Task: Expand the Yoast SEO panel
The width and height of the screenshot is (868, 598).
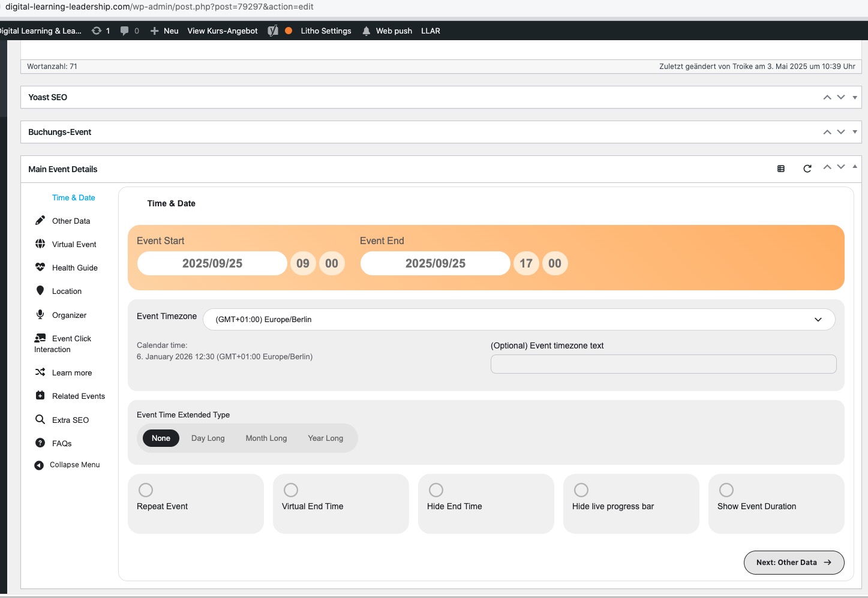Action: [854, 97]
